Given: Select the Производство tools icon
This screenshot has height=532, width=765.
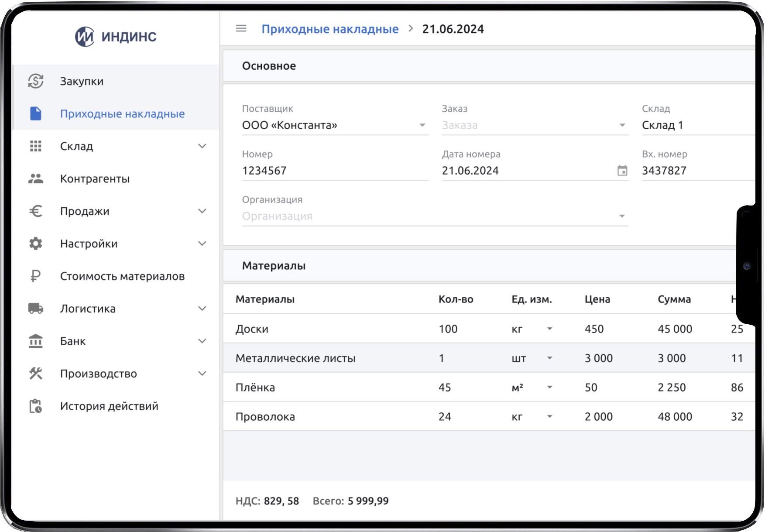Looking at the screenshot, I should [36, 373].
